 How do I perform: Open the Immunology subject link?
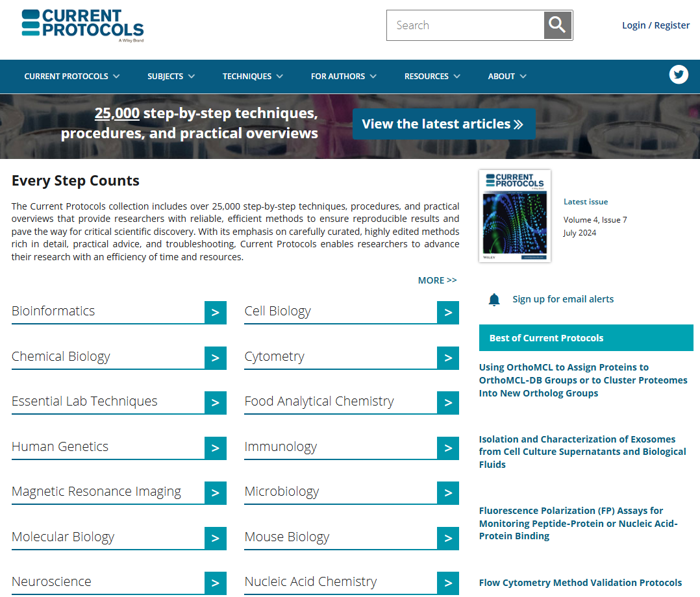(x=281, y=446)
